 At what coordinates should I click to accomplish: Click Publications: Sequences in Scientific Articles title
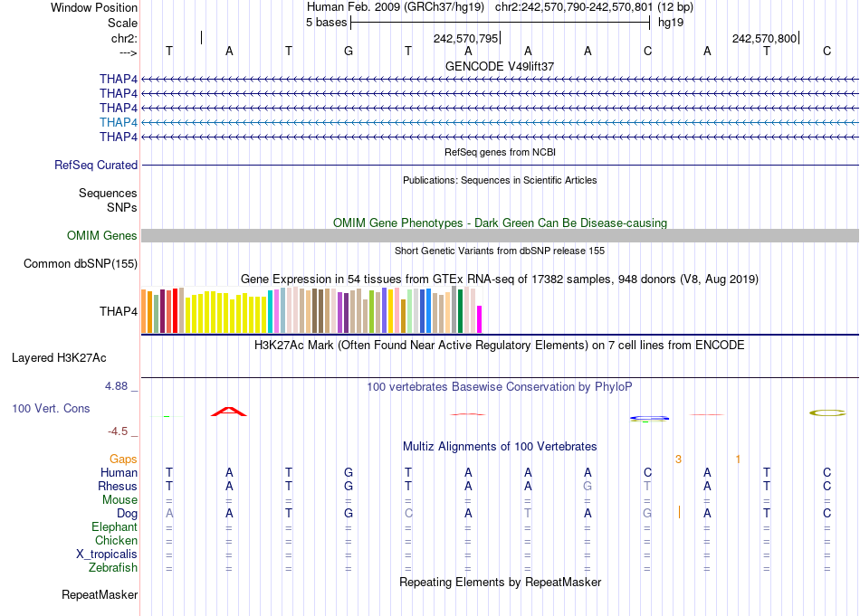500,180
